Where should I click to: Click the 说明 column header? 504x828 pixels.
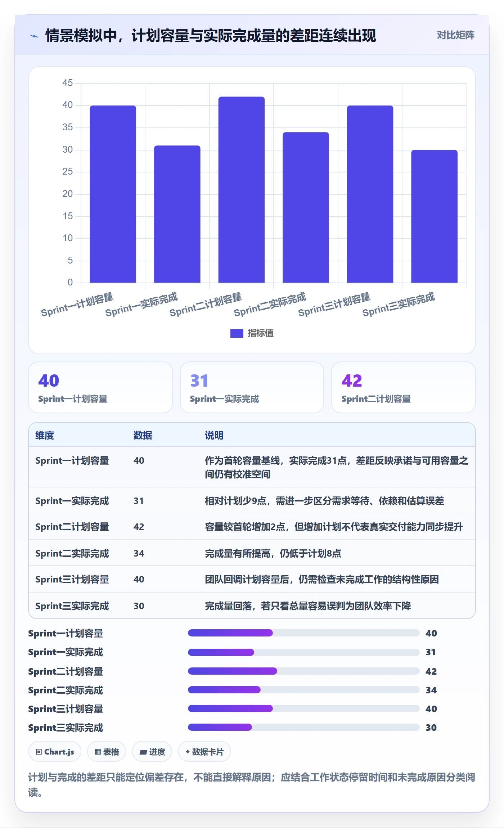pyautogui.click(x=214, y=435)
